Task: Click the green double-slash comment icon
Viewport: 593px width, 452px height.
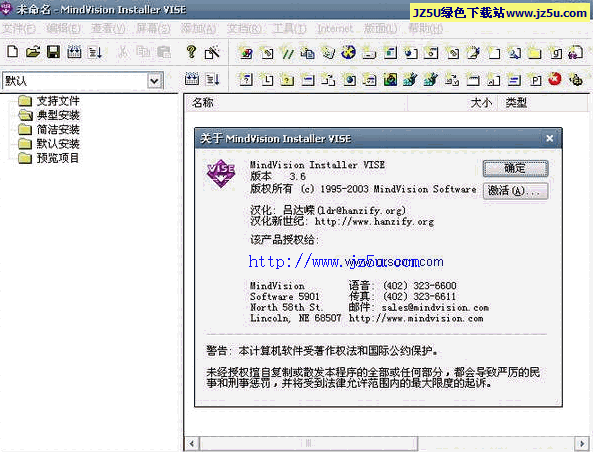Action: coord(287,54)
